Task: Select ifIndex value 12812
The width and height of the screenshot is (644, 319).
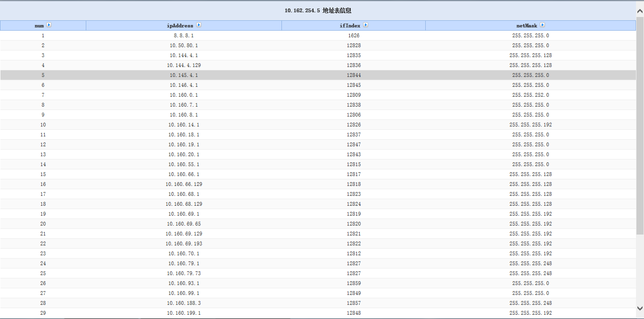Action: (354, 253)
